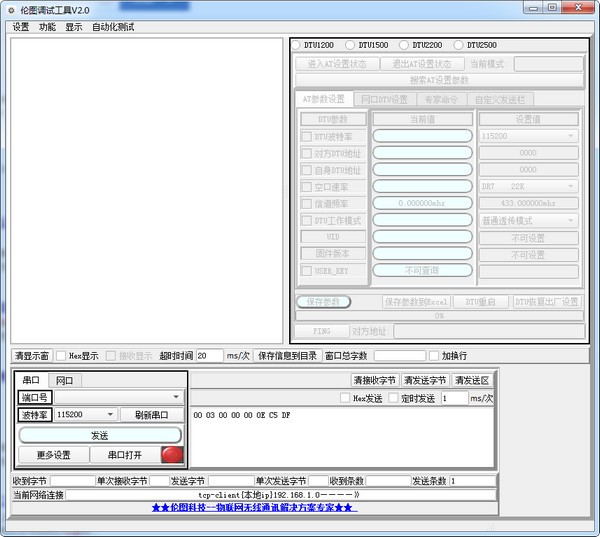Click the 清发送字节 button
Image resolution: width=600 pixels, height=537 pixels.
tap(425, 380)
